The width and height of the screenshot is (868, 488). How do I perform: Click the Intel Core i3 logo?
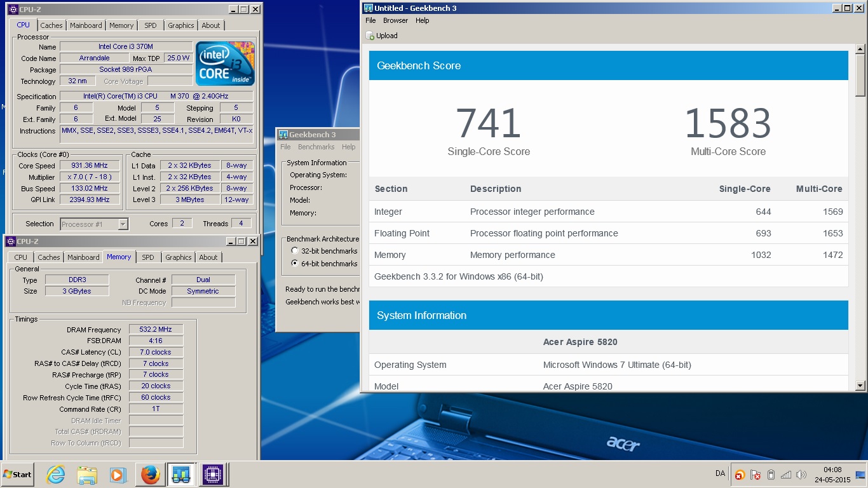coord(225,64)
